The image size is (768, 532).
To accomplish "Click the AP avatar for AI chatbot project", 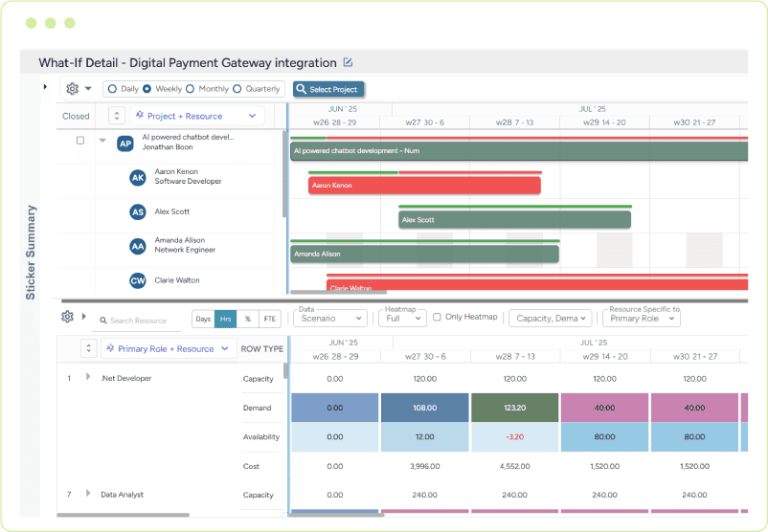I will coord(124,144).
